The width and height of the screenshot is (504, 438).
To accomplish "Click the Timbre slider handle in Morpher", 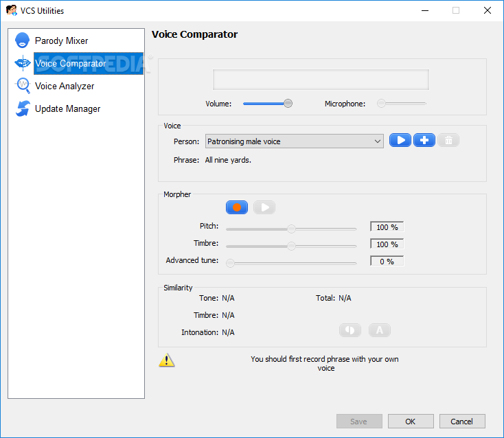I will click(x=291, y=246).
